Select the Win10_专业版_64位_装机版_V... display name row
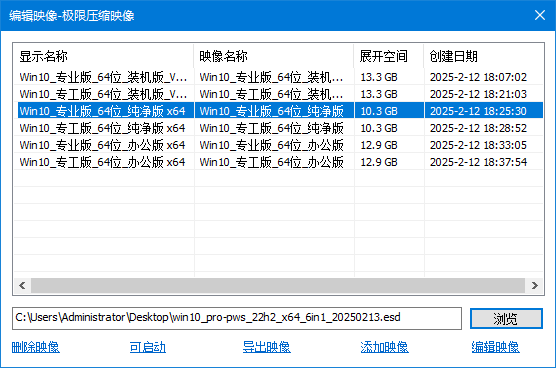Image resolution: width=556 pixels, height=368 pixels. tap(103, 77)
